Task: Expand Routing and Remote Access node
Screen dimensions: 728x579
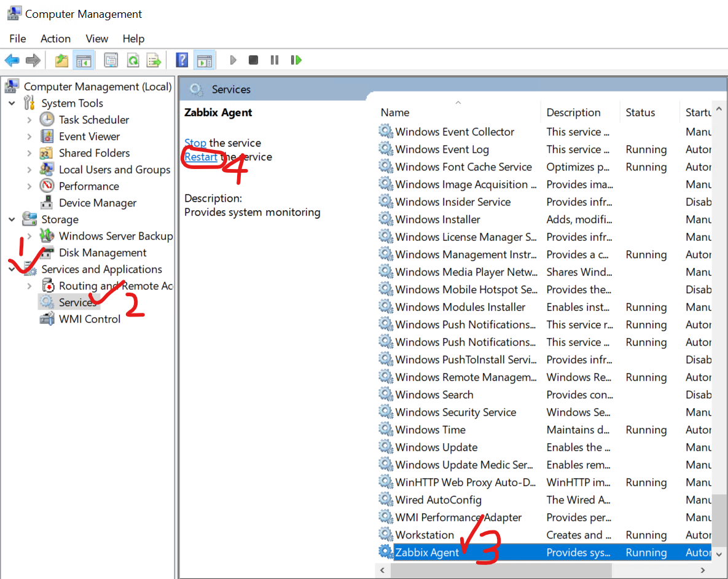Action: 29,286
